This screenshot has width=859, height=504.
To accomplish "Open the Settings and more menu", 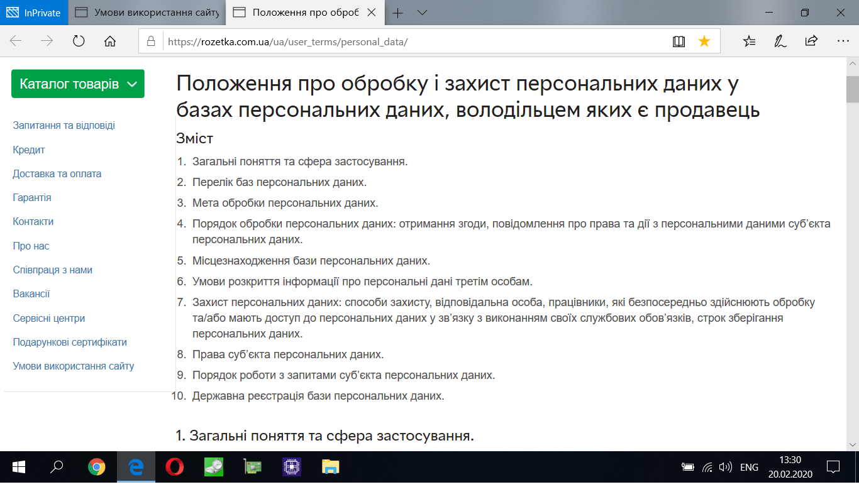I will 843,41.
